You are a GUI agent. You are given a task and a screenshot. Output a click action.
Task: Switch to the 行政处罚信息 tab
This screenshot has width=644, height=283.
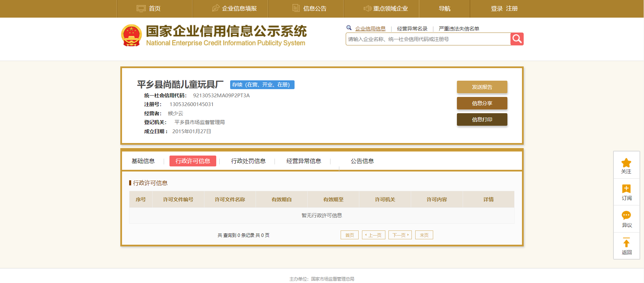point(248,161)
